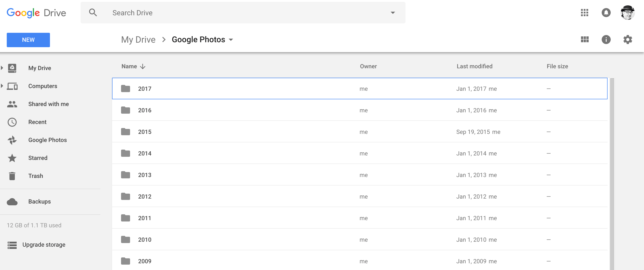Open Starred items
Image resolution: width=644 pixels, height=270 pixels.
(x=38, y=158)
